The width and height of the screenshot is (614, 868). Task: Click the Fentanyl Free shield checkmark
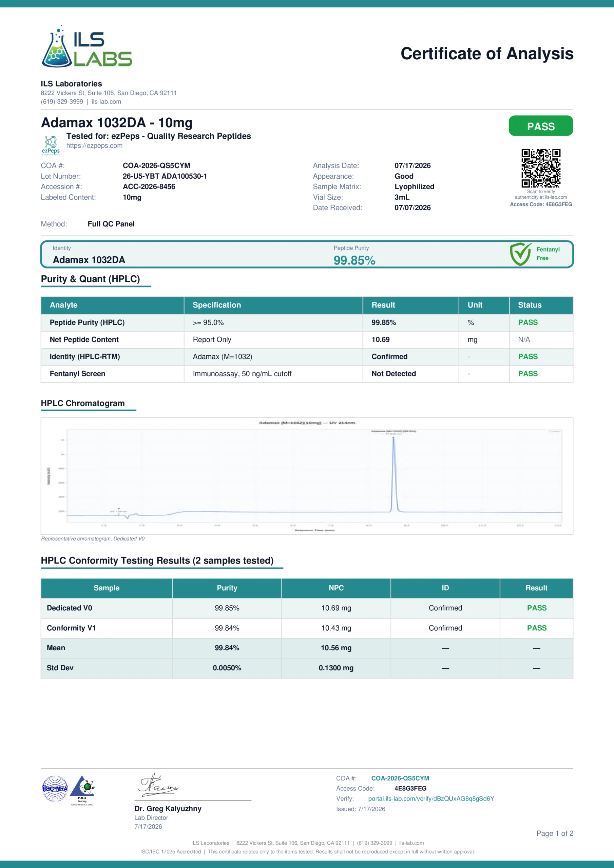click(521, 254)
